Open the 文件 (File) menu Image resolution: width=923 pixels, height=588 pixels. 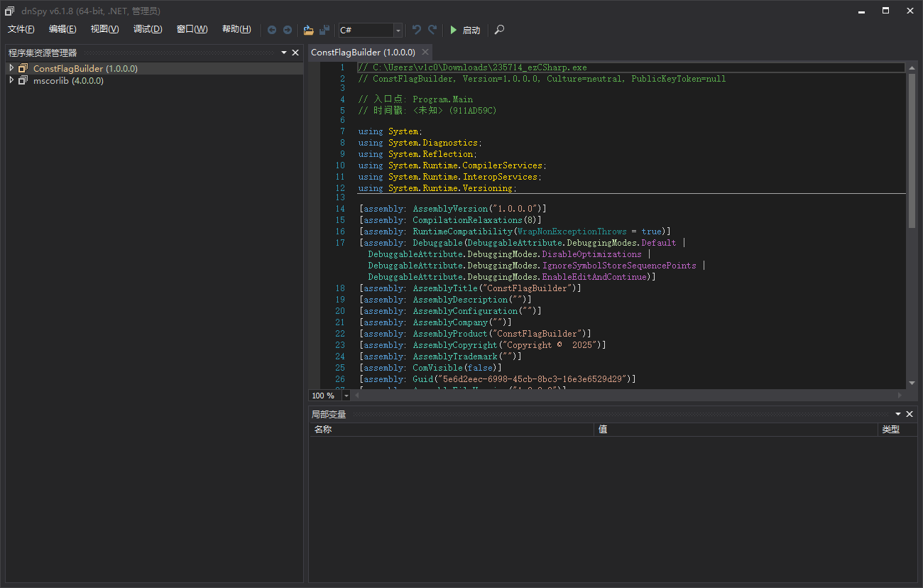(21, 29)
